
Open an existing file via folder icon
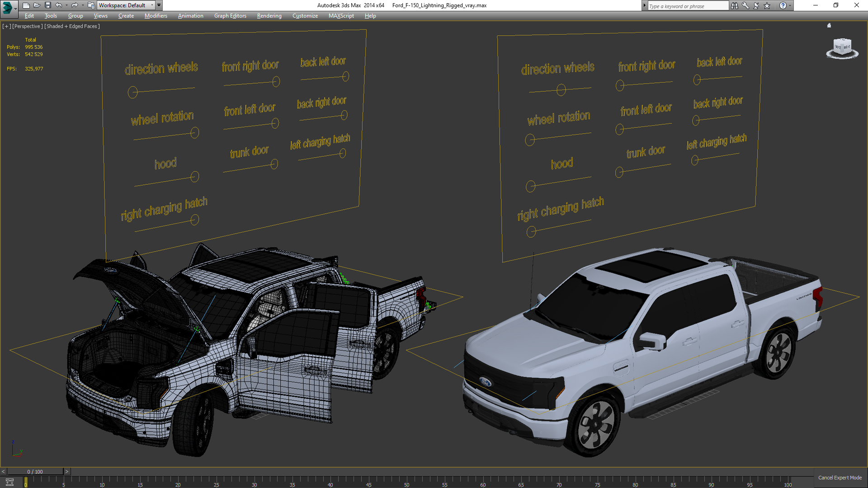click(x=37, y=5)
